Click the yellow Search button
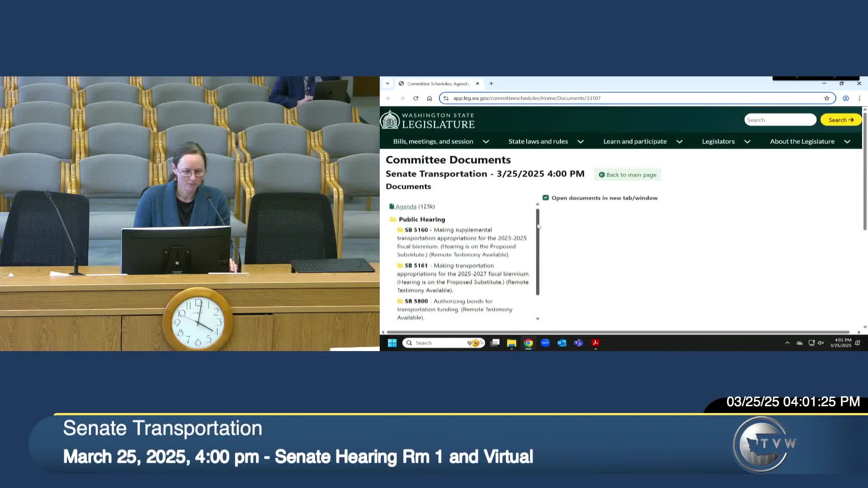868x488 pixels. (x=840, y=120)
